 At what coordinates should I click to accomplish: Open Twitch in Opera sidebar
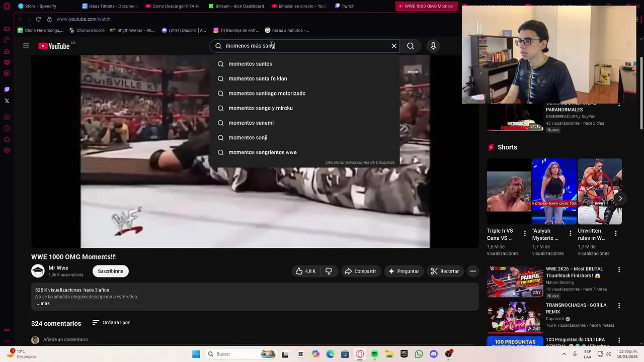pyautogui.click(x=7, y=89)
